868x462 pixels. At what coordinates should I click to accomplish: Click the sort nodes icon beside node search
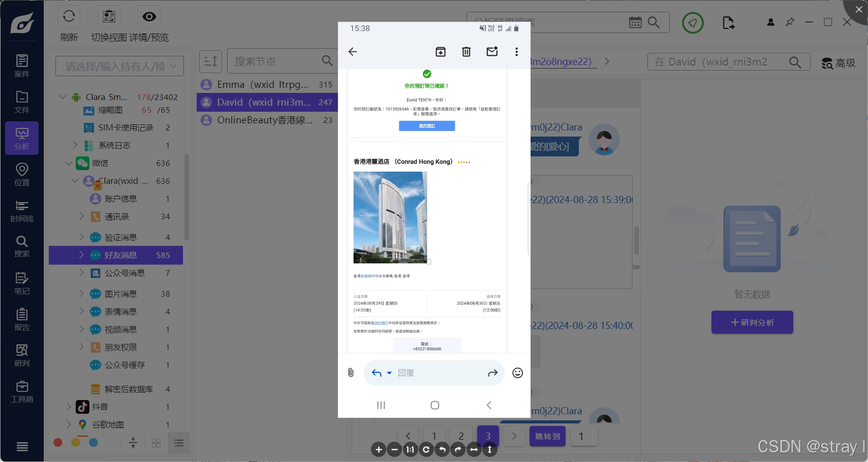pos(210,61)
